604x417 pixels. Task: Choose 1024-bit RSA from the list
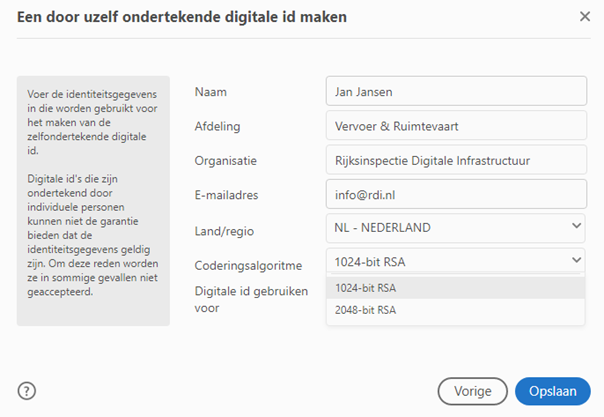point(455,287)
